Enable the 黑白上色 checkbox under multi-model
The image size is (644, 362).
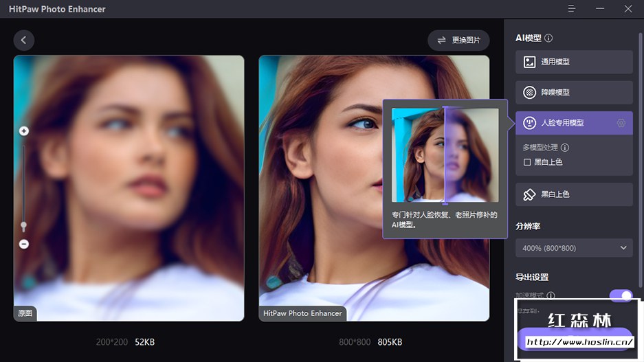pyautogui.click(x=527, y=162)
